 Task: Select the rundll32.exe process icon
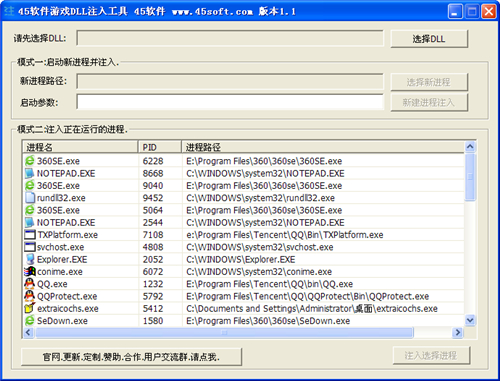[29, 198]
